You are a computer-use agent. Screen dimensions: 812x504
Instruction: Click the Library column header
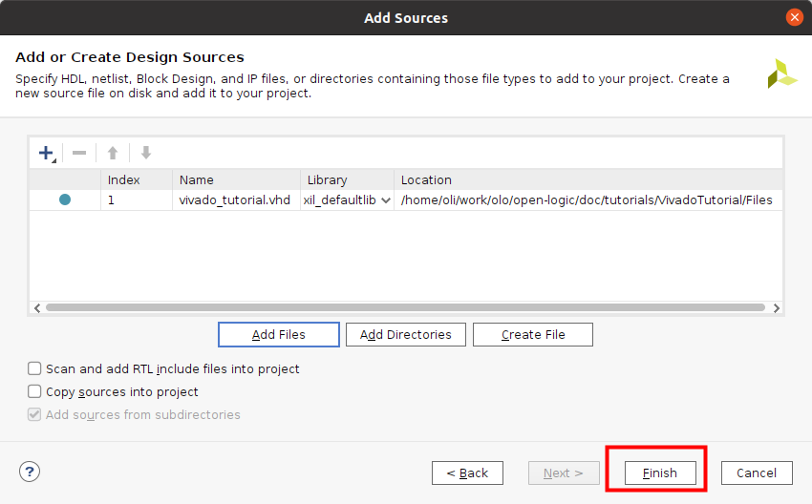348,179
